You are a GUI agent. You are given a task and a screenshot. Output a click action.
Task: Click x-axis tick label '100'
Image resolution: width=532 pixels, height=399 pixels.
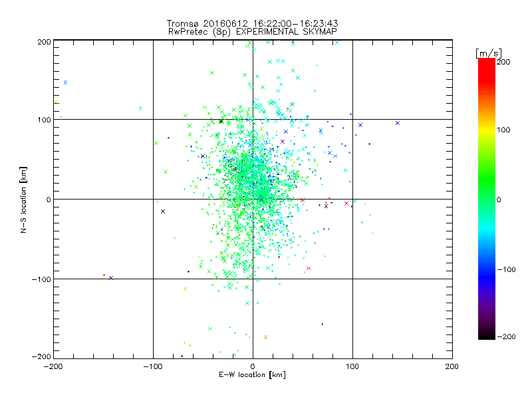click(x=352, y=366)
